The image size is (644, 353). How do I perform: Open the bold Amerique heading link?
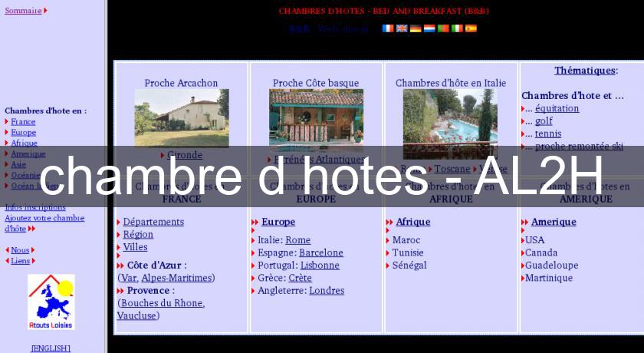[x=554, y=222]
